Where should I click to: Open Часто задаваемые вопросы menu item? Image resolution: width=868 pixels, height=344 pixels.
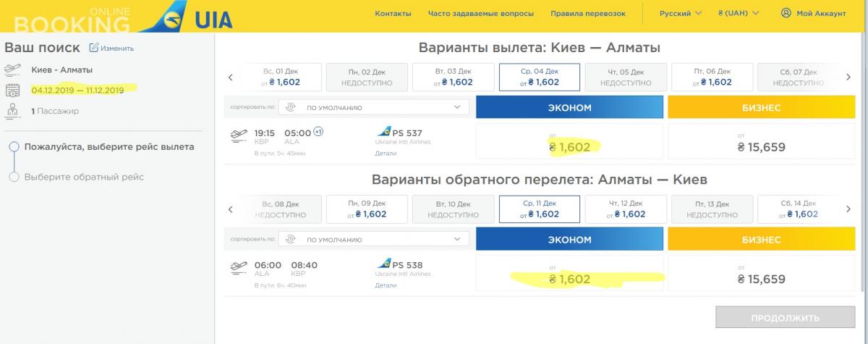tap(481, 13)
